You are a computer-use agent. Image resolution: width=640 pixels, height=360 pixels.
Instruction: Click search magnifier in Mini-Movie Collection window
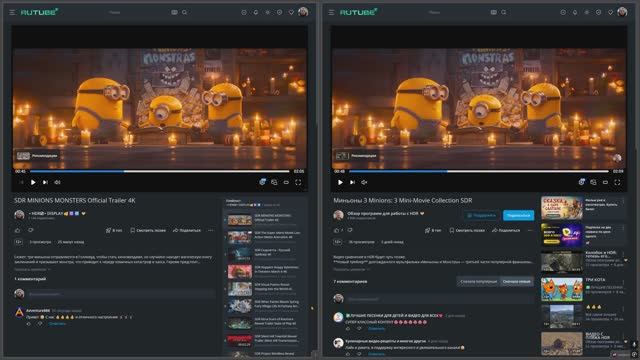[x=504, y=12]
